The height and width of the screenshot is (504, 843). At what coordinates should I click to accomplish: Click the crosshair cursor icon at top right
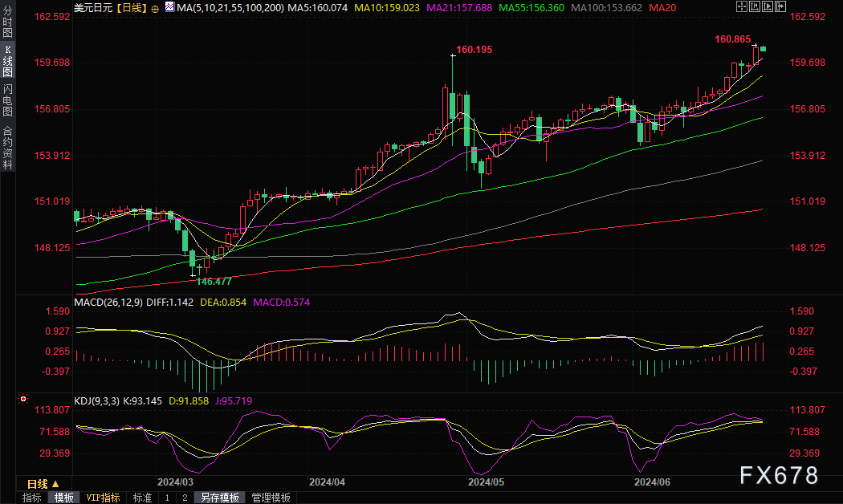[742, 6]
